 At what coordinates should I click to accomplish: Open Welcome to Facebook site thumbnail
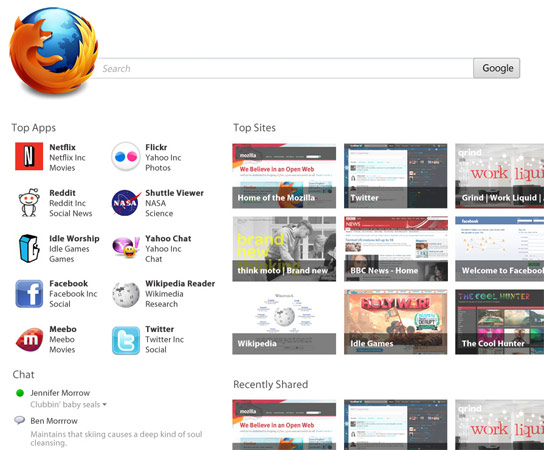[x=500, y=249]
